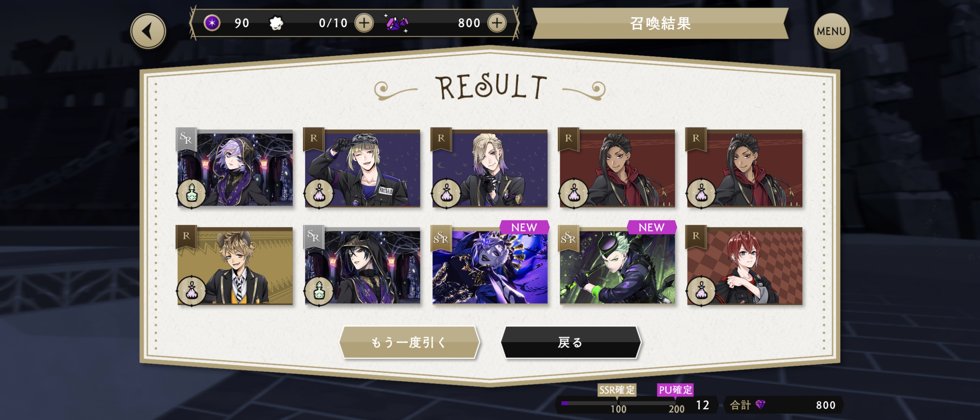The image size is (980, 420).
Task: Click the SSR確定 progress marker
Action: tap(617, 390)
